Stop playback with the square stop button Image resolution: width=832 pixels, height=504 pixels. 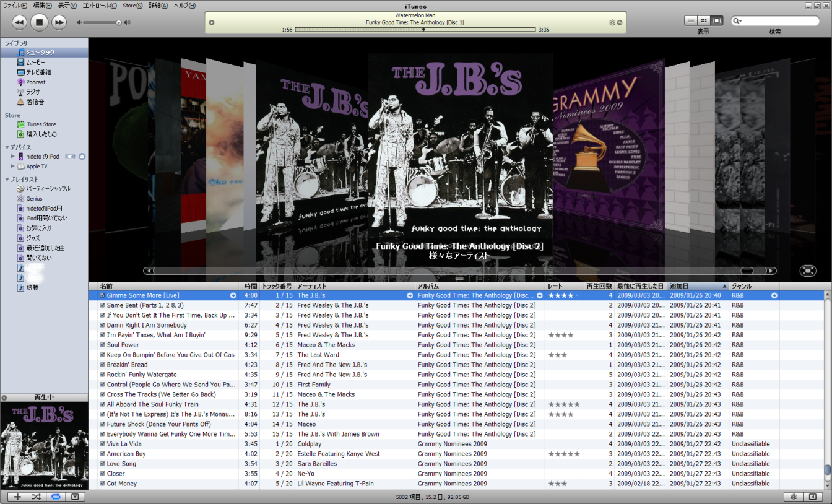pos(39,22)
